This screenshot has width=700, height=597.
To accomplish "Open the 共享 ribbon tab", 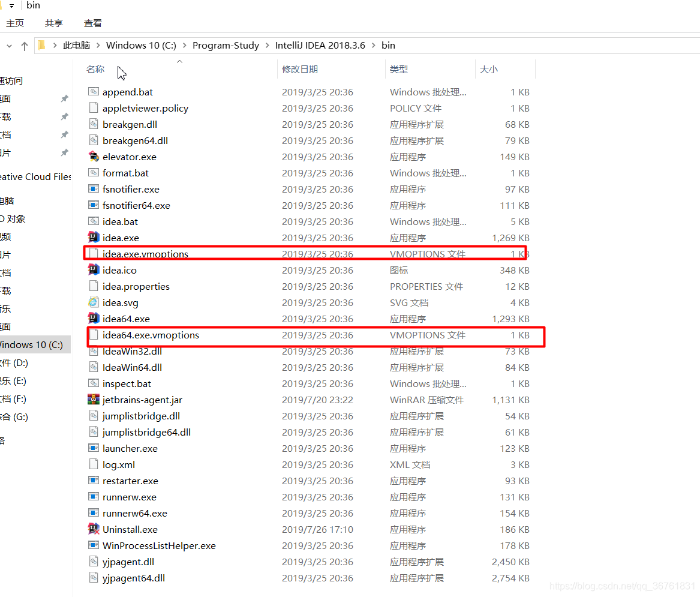I will pyautogui.click(x=53, y=23).
